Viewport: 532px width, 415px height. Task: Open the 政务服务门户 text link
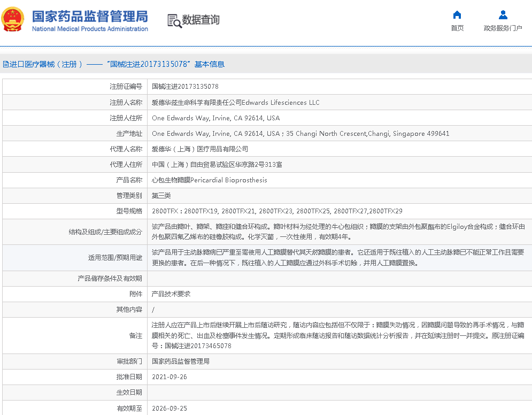coord(503,28)
